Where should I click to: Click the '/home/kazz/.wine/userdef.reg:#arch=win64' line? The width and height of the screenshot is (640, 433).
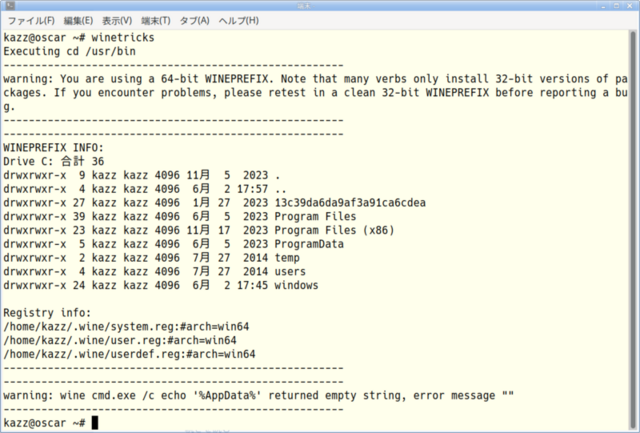coord(129,354)
